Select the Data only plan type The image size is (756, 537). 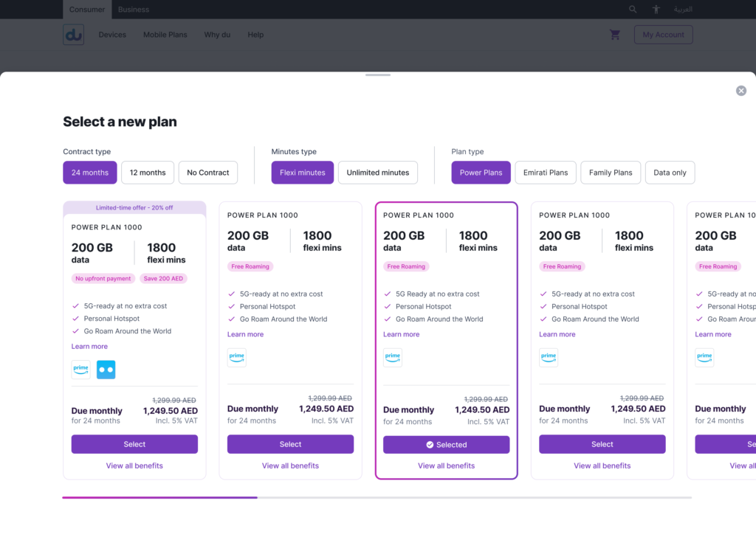tap(670, 173)
